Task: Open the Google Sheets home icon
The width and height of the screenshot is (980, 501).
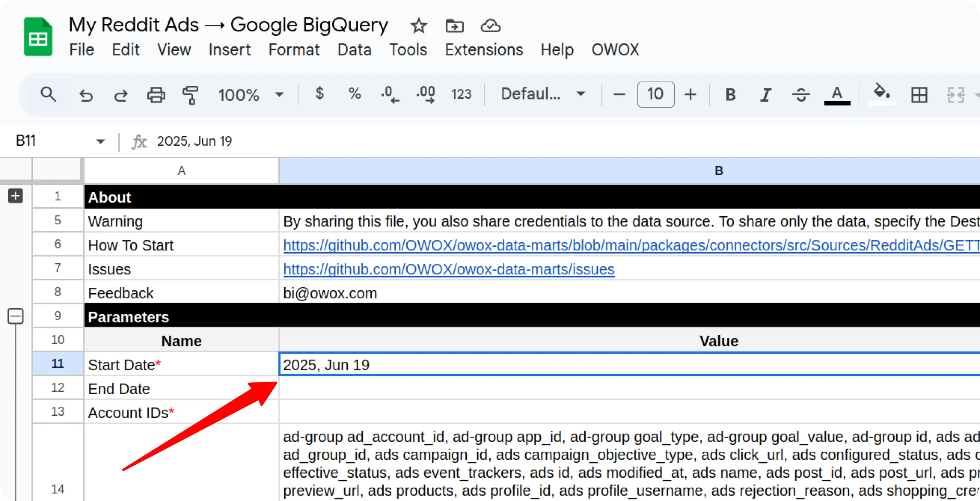Action: [x=38, y=37]
